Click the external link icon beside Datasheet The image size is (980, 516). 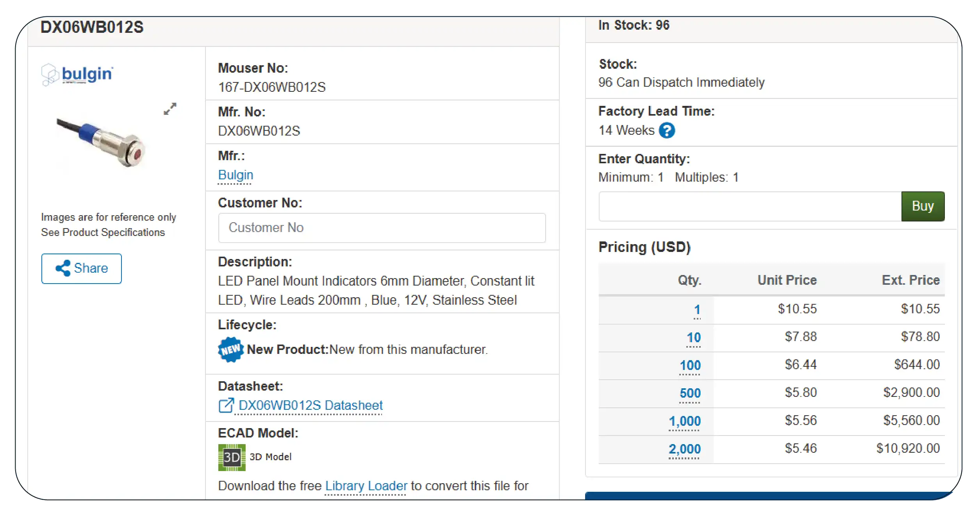point(226,405)
